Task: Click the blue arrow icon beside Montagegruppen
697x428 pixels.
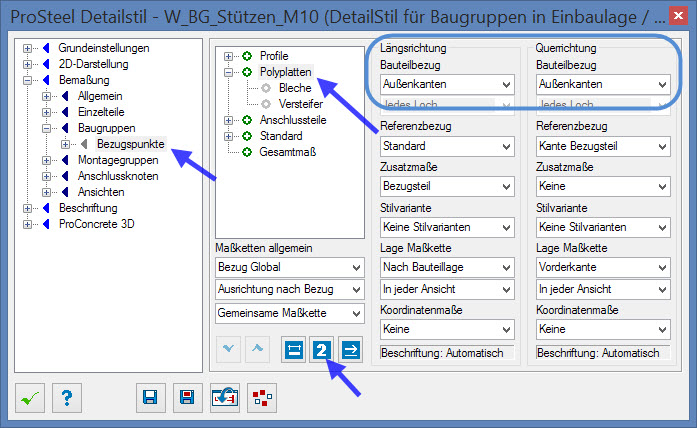Action: [65, 160]
